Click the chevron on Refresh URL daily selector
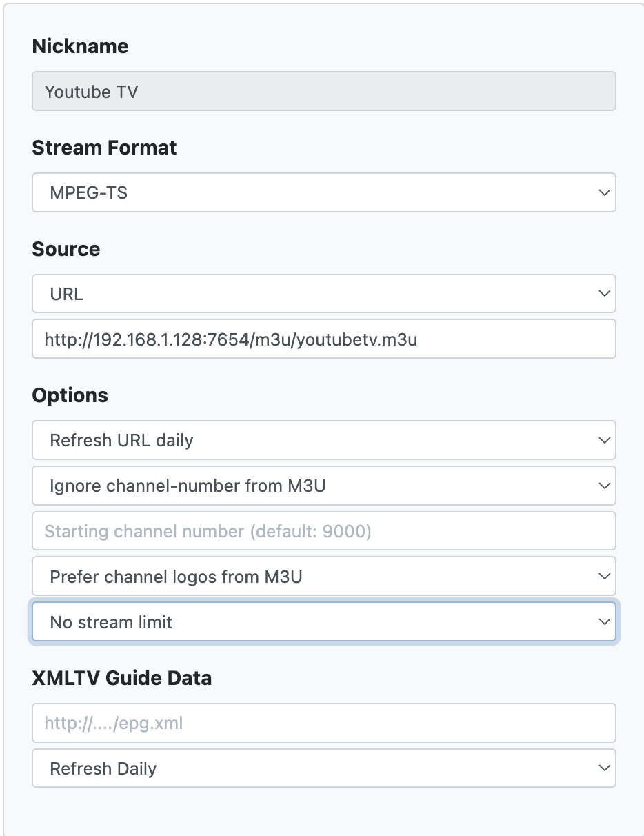The height and width of the screenshot is (836, 644). click(604, 440)
